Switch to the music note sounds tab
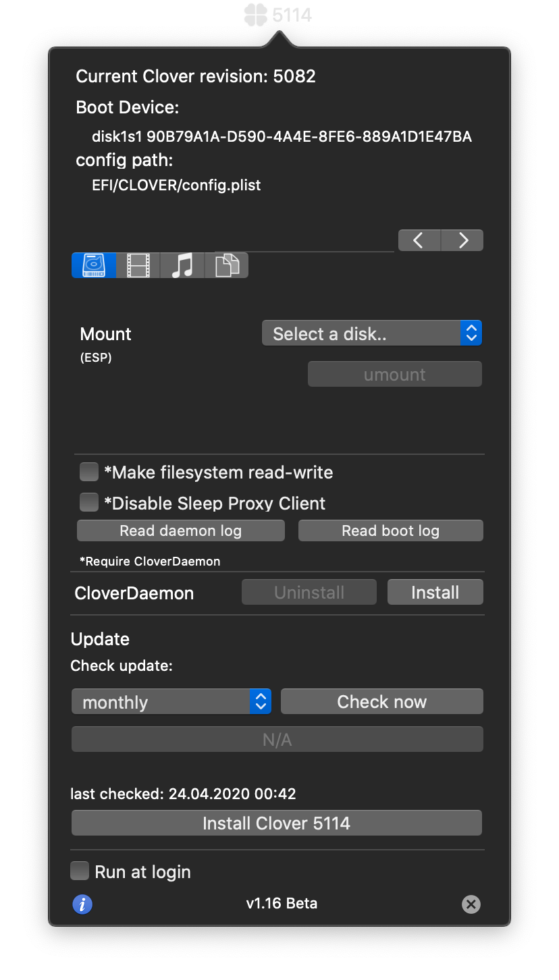 point(182,265)
